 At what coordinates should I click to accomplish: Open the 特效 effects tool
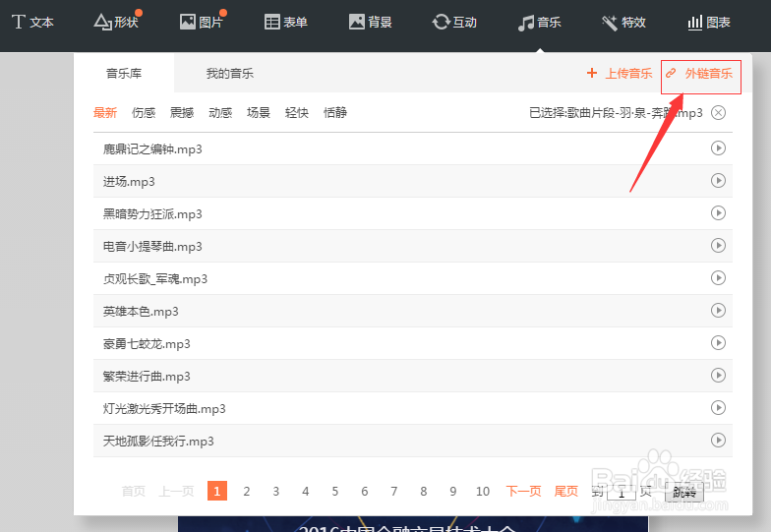tap(623, 22)
